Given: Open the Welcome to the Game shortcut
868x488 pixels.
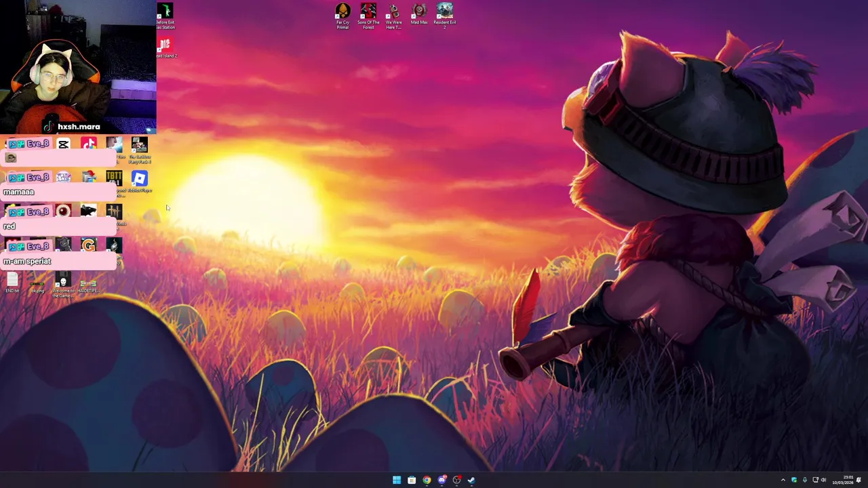Looking at the screenshot, I should pyautogui.click(x=63, y=286).
